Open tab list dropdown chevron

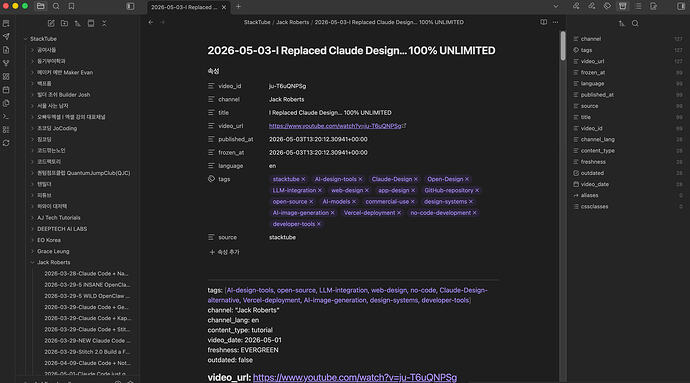point(556,6)
